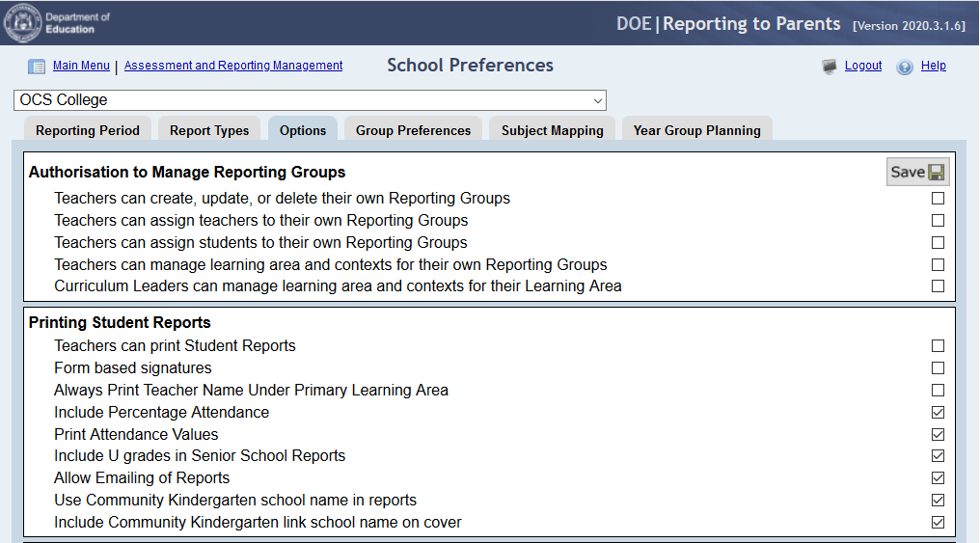Switch to the Reporting Period tab
The image size is (980, 543).
(x=88, y=130)
